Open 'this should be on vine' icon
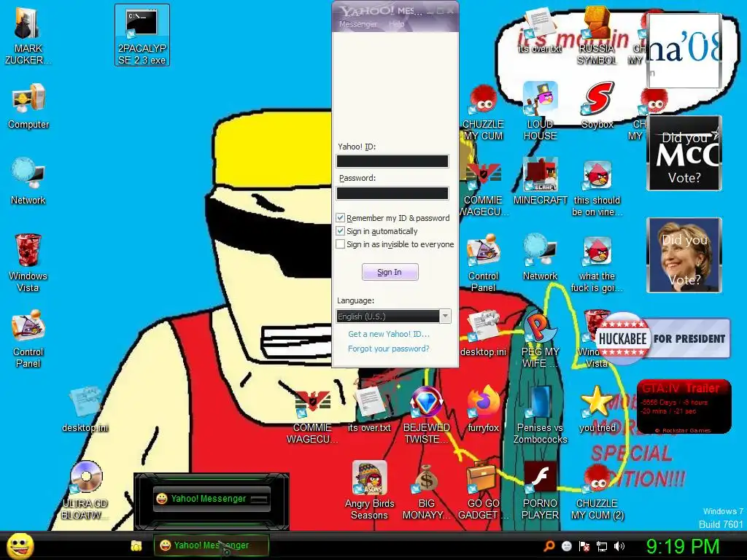 coord(597,187)
